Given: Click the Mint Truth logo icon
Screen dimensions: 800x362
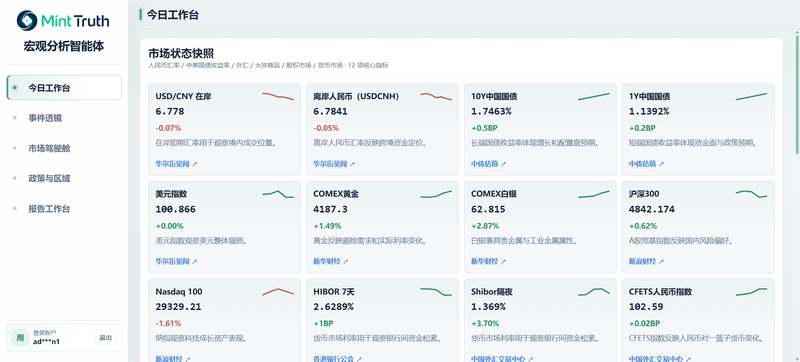Looking at the screenshot, I should (x=27, y=20).
